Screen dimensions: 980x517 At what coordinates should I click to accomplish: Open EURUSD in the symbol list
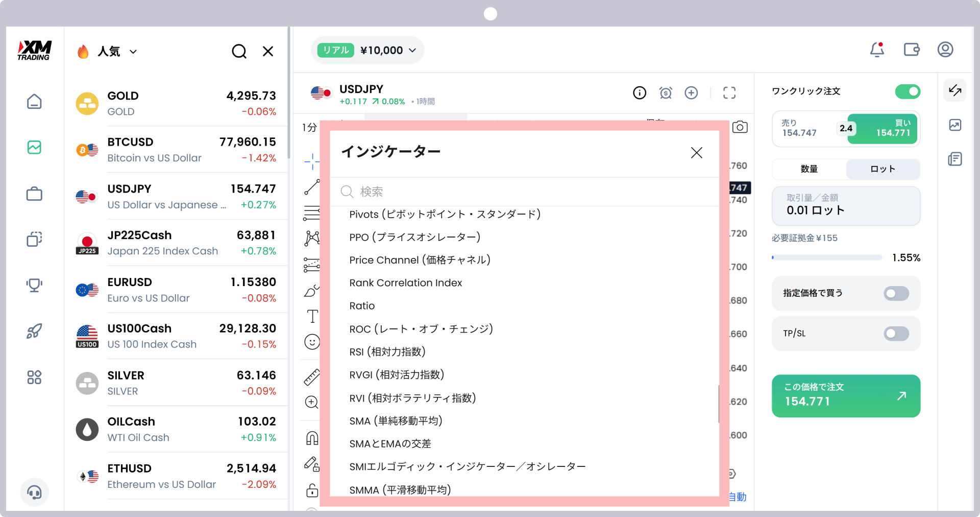[176, 290]
